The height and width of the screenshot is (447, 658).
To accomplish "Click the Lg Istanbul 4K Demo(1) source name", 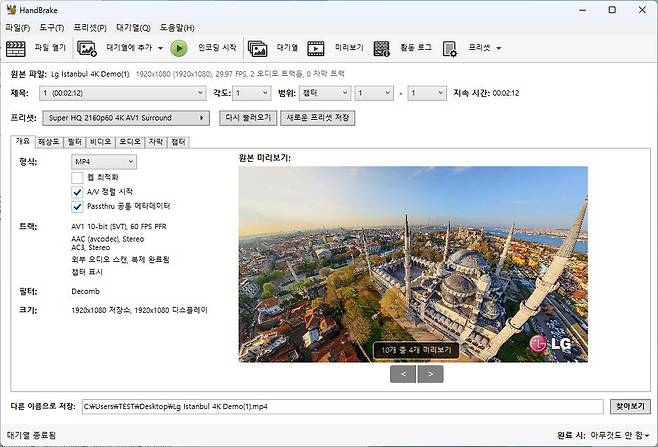I will 90,74.
